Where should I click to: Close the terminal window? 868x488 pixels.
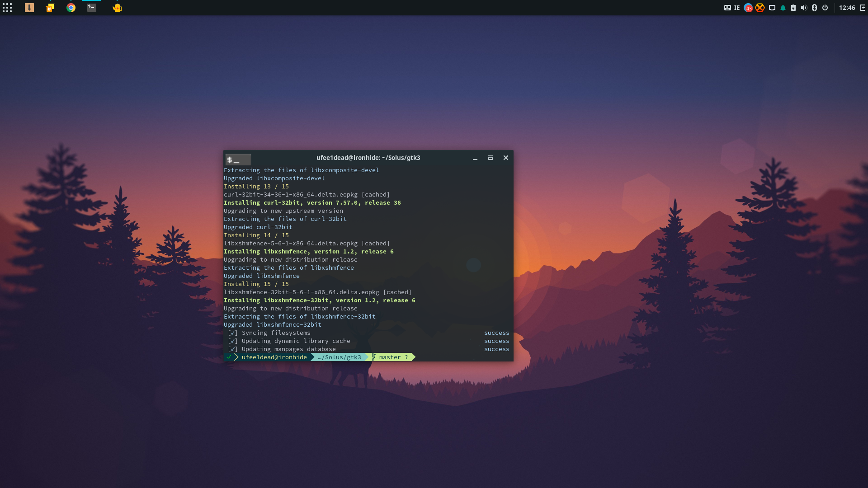click(506, 158)
